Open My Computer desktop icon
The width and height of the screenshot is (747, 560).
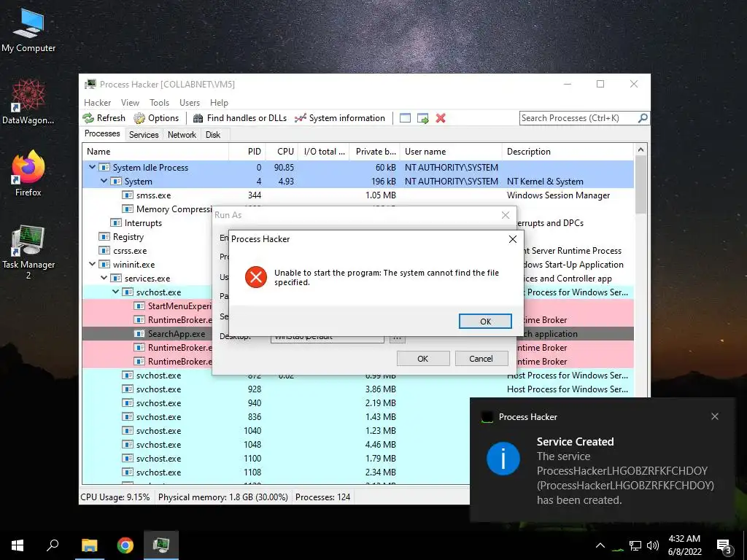click(x=28, y=31)
